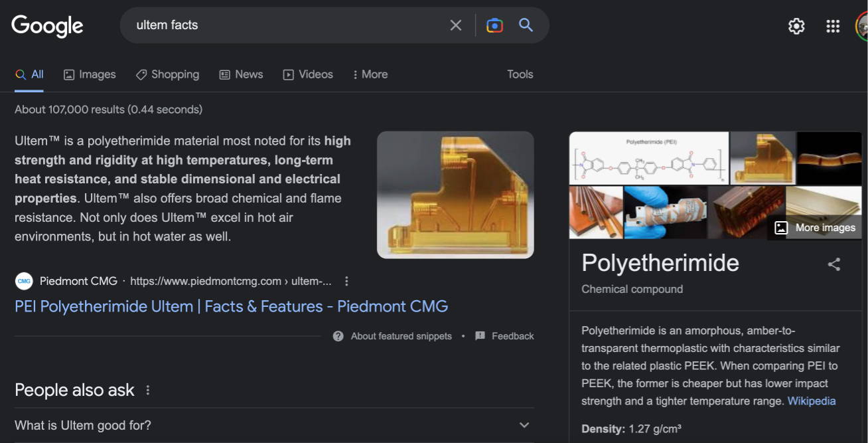The width and height of the screenshot is (868, 443).
Task: Clear the search query with the X
Action: (x=456, y=25)
